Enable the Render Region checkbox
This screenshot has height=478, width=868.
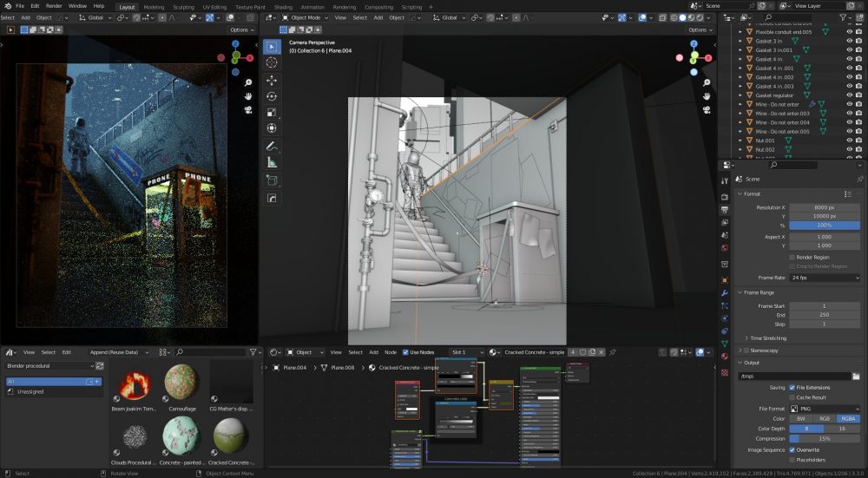792,258
